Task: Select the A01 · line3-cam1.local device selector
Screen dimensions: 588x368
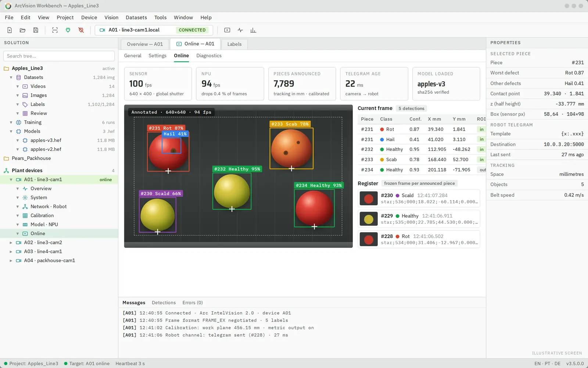Action: 154,30
